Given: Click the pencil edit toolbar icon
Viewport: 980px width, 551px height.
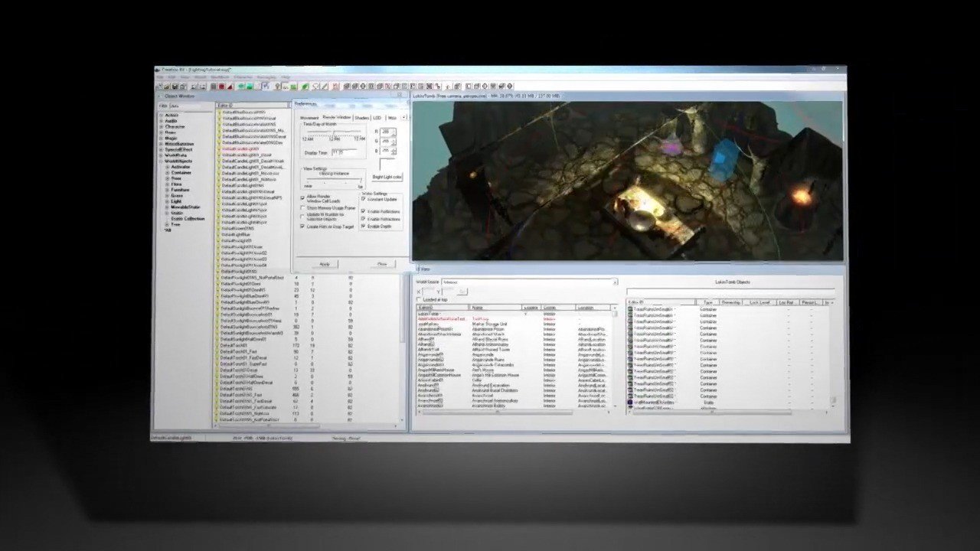Looking at the screenshot, I should (x=325, y=86).
